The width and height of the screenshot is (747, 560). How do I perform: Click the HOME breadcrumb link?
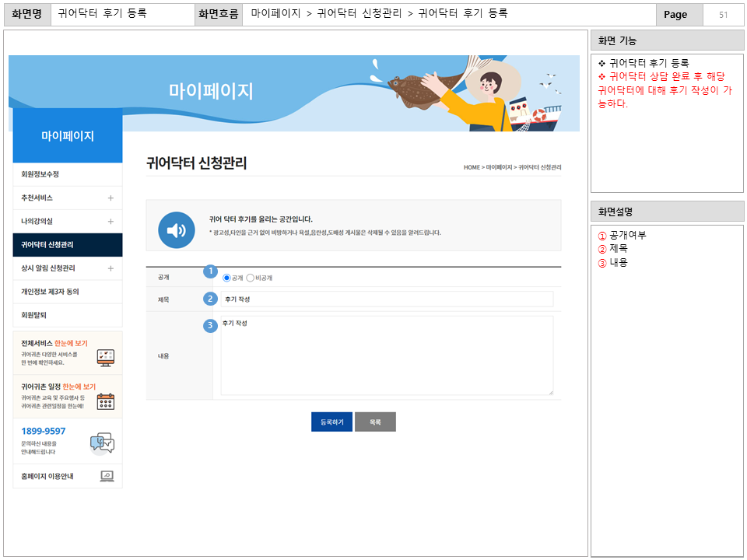pos(471,166)
